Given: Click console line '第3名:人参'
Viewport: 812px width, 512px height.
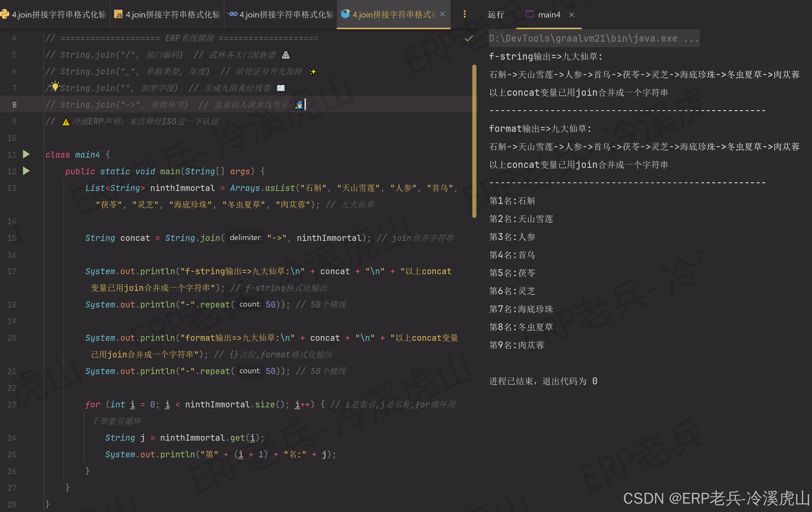Looking at the screenshot, I should (512, 237).
